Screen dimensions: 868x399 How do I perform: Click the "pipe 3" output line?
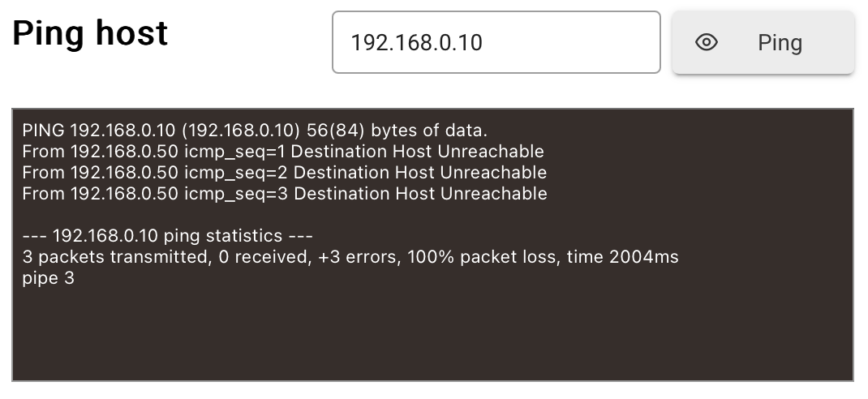48,278
